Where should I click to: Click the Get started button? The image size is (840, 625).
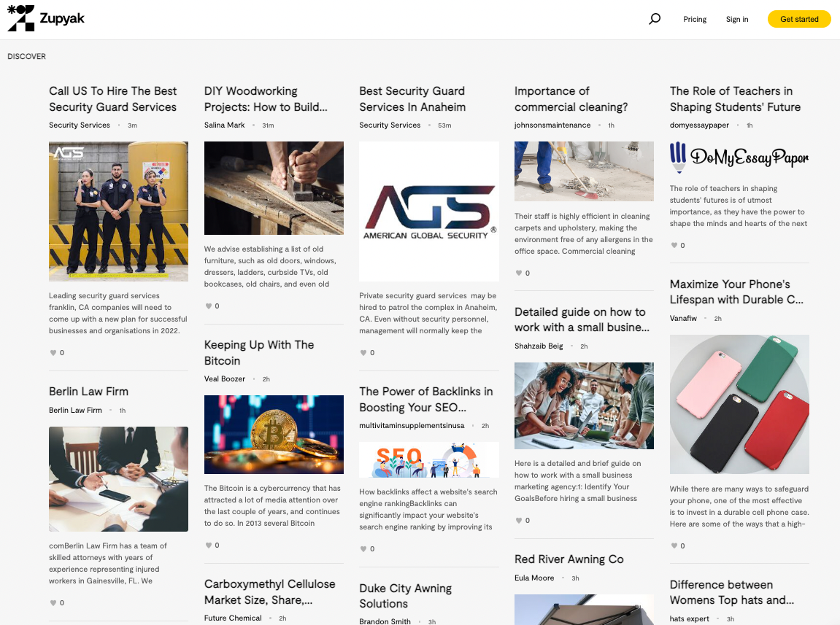pos(798,19)
